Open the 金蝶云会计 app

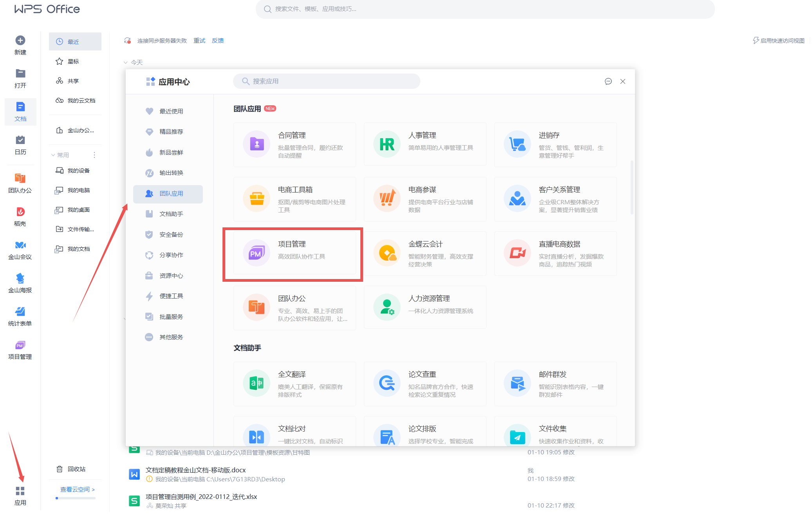425,254
